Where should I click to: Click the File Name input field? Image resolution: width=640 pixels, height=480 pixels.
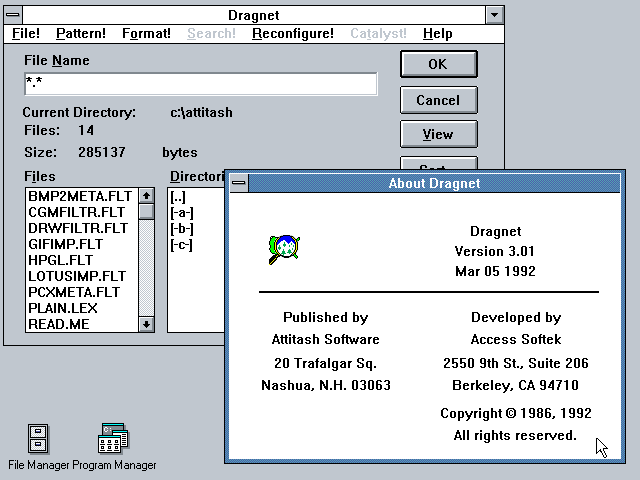pos(200,84)
